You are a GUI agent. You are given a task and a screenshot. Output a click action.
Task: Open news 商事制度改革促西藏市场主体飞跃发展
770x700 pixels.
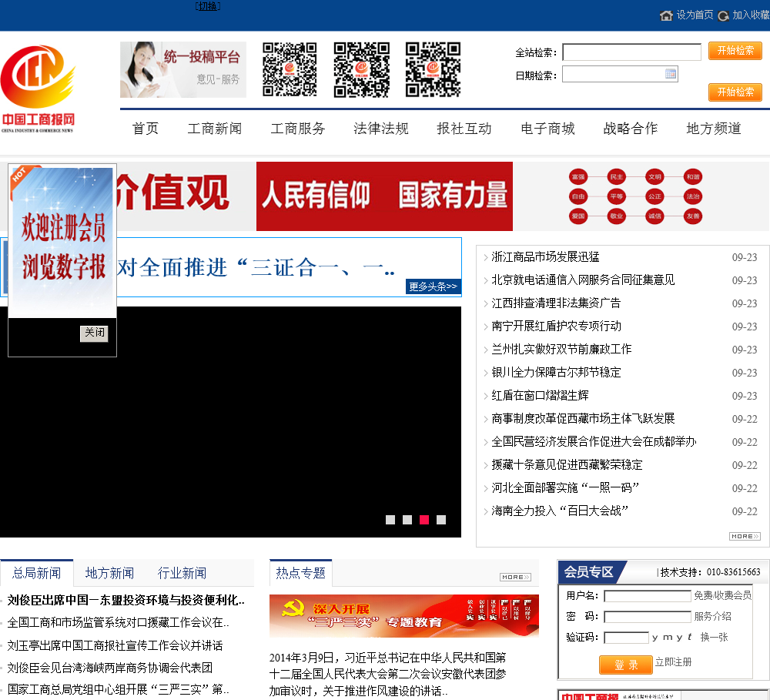coord(583,418)
